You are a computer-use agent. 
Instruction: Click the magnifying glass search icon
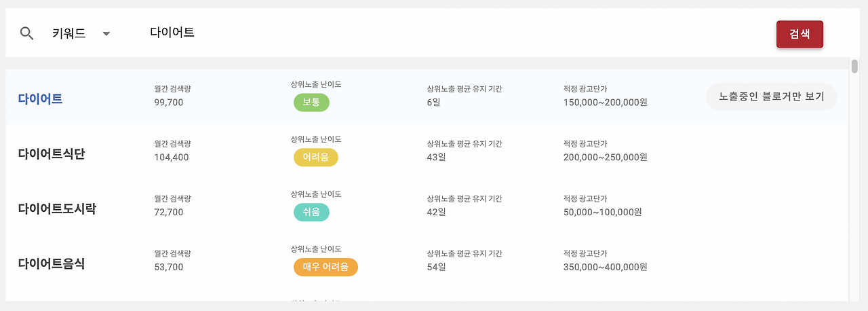[x=27, y=33]
